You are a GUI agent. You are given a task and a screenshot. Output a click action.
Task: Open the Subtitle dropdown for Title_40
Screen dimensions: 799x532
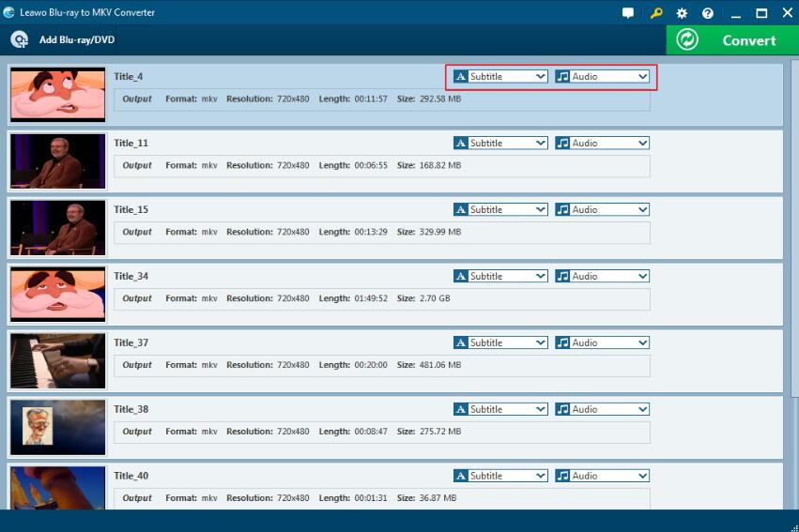(x=500, y=476)
